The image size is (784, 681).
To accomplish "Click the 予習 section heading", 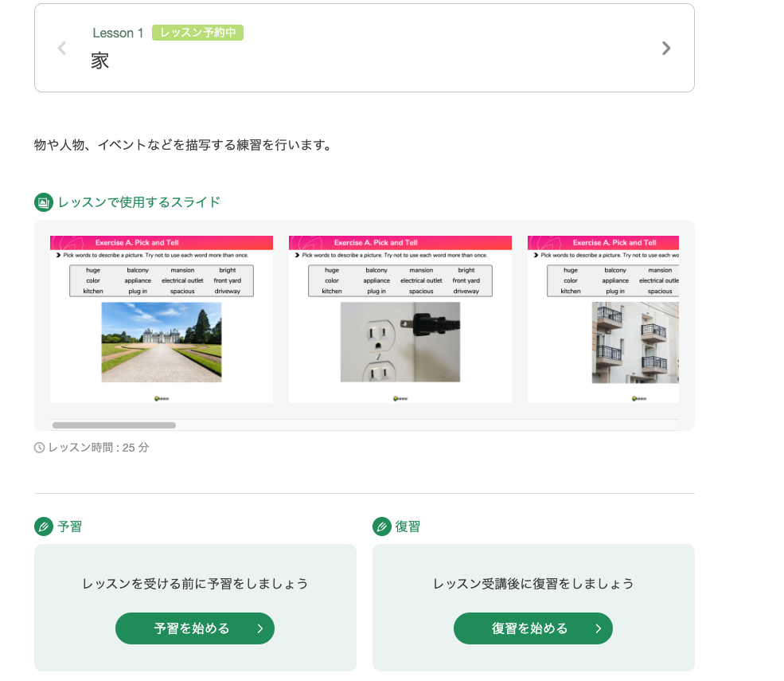I will tap(69, 526).
